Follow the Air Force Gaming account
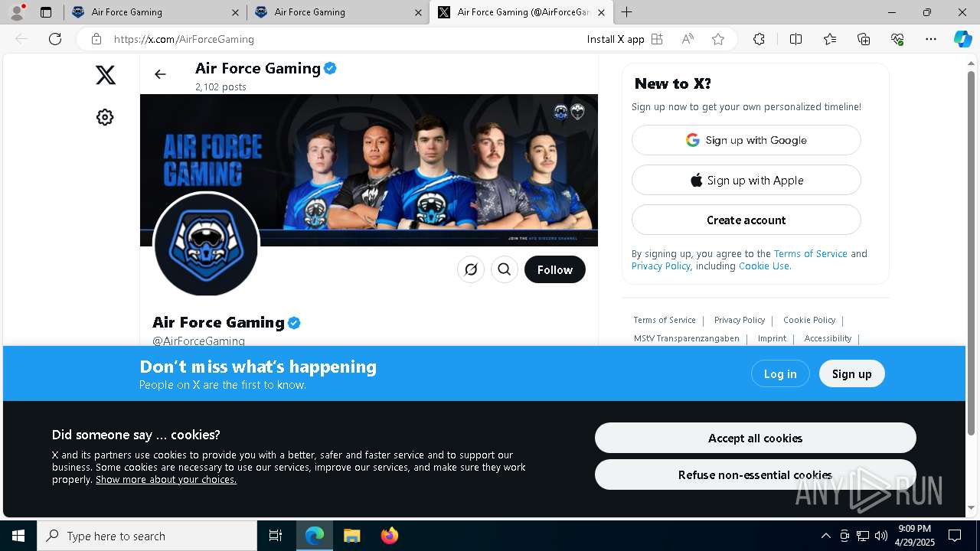The image size is (980, 551). coord(555,269)
